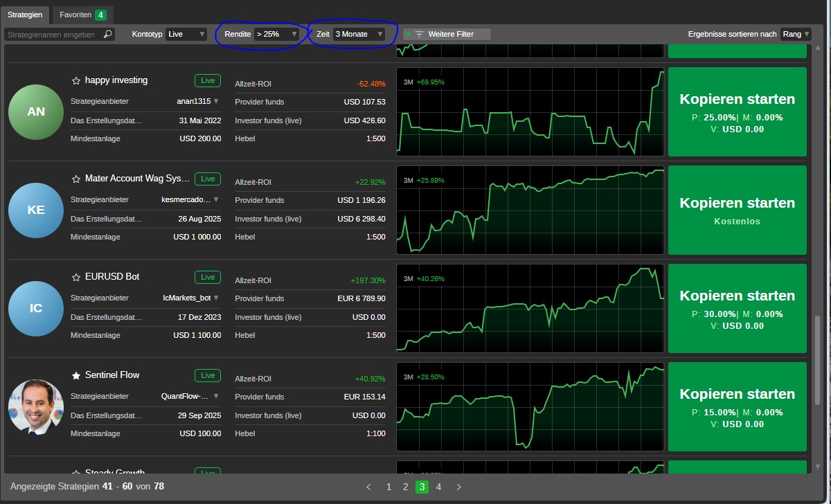Viewport: 831px width, 504px height.
Task: Open the AN avatar of happy investing
Action: 35,111
